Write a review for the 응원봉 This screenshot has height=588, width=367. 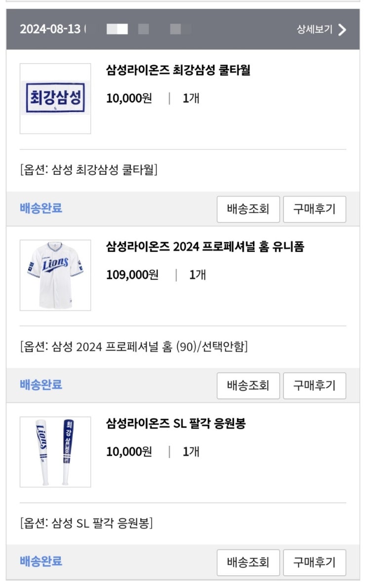(x=315, y=562)
